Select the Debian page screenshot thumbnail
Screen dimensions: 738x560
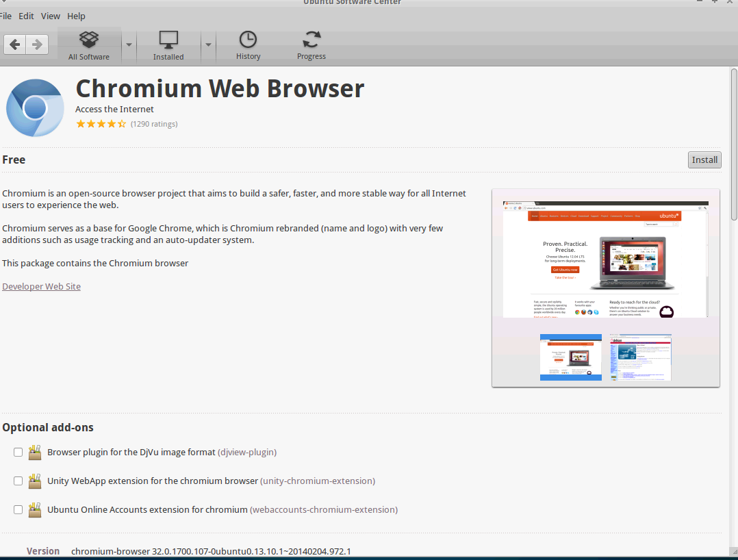point(641,357)
